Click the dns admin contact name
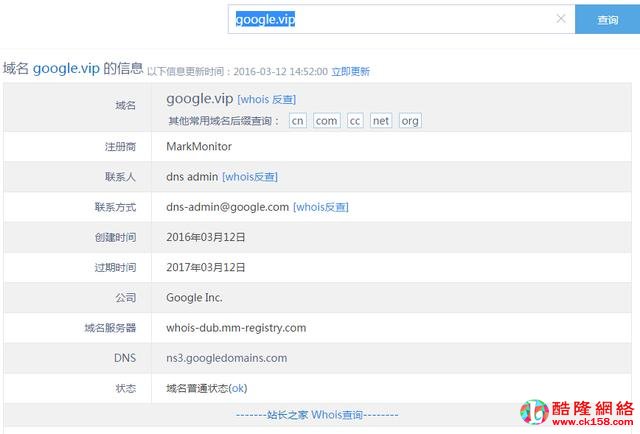 point(192,177)
